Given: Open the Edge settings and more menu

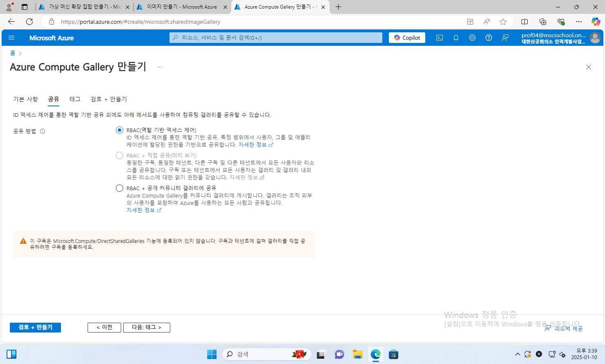Looking at the screenshot, I should 578,22.
